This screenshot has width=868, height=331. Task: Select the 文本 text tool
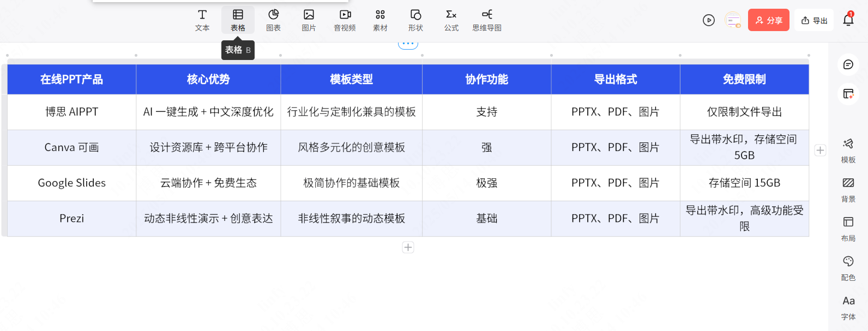(x=202, y=20)
